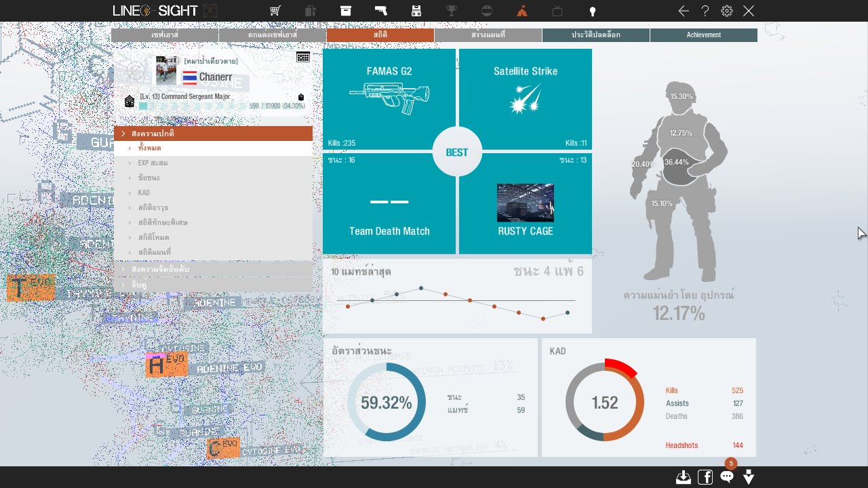Click the BEST center circle
Screen dimensions: 868x488
[457, 152]
